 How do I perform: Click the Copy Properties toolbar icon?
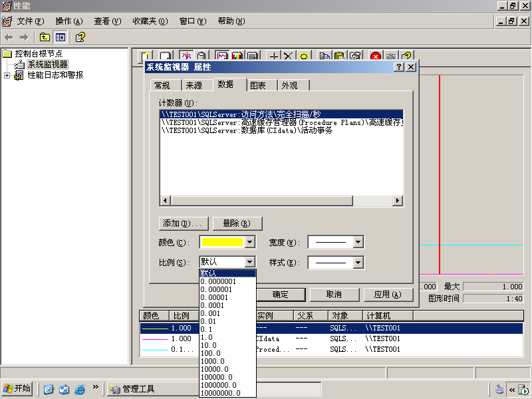325,56
